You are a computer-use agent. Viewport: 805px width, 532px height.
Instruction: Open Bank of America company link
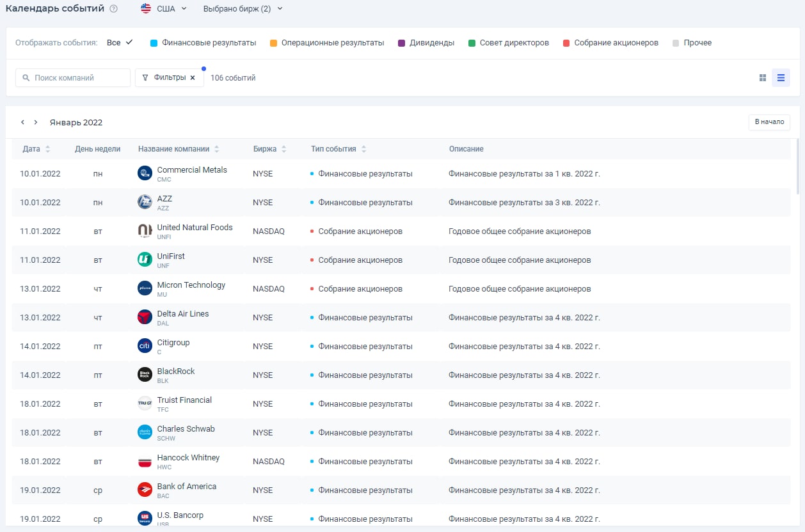(x=187, y=487)
